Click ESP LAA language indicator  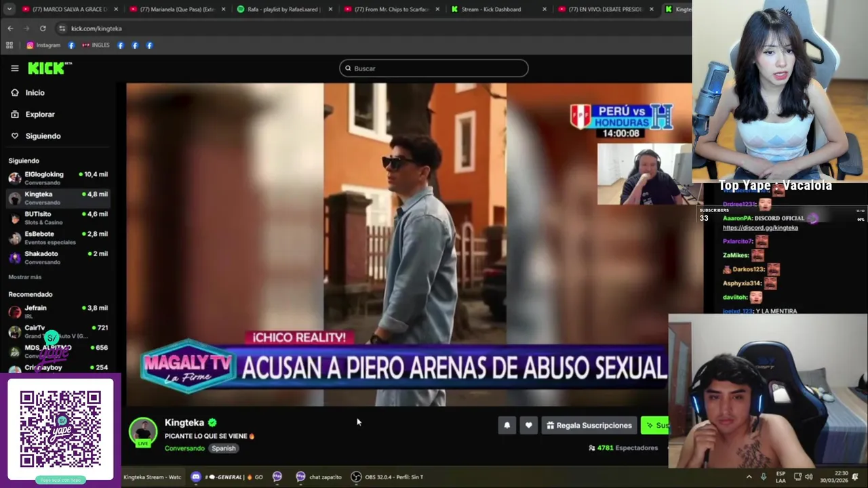click(x=781, y=477)
